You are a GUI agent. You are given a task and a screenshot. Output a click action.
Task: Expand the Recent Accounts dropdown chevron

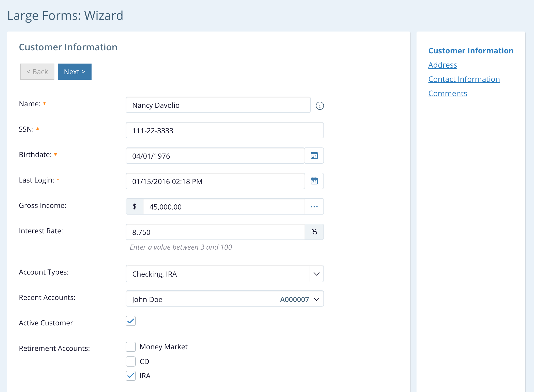point(316,299)
